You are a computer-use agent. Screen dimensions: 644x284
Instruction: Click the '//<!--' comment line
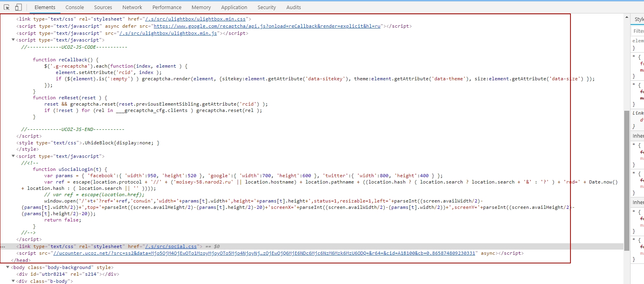(x=30, y=163)
